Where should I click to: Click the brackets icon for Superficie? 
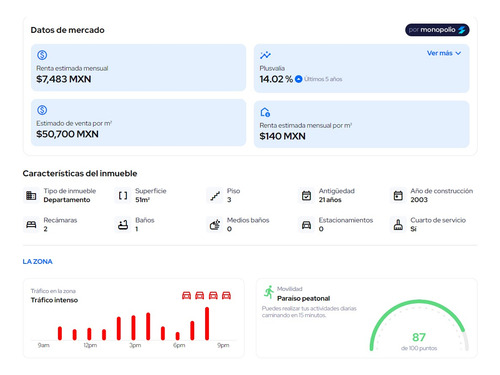[x=123, y=195]
